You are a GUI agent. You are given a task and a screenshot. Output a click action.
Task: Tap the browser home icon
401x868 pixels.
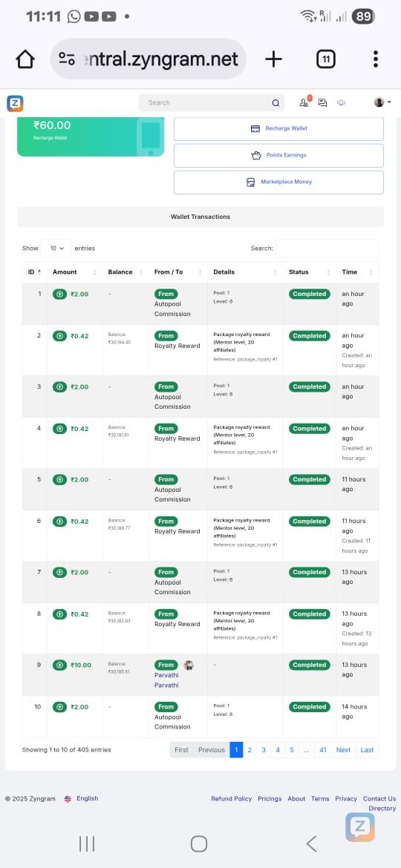pos(25,59)
